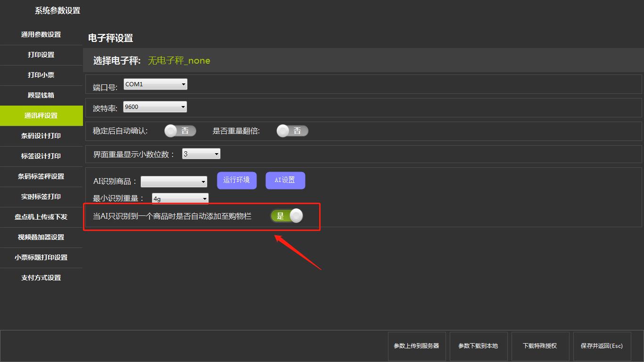Click the AI设置 button
The image size is (644, 362).
285,180
